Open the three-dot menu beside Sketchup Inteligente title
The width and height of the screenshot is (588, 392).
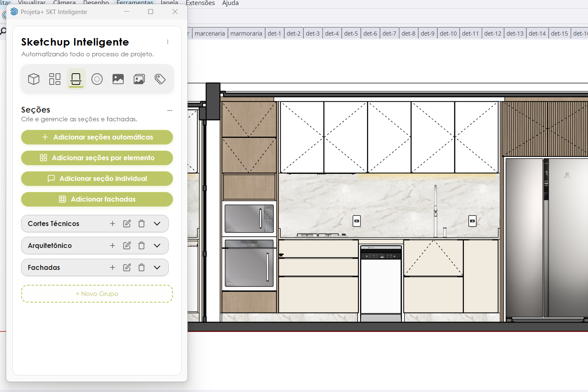(x=168, y=42)
